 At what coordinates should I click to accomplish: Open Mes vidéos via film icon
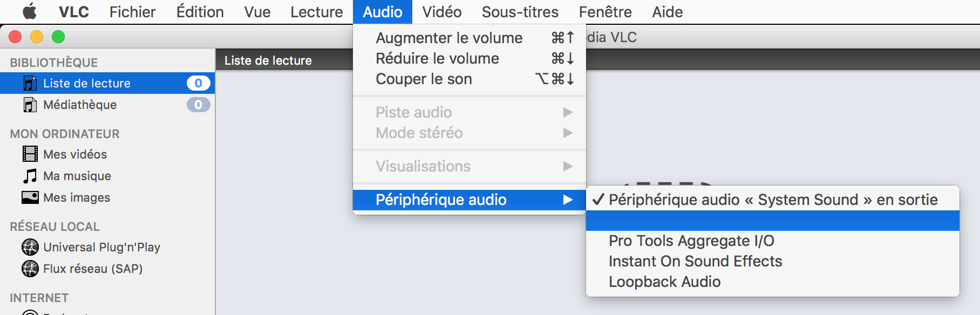[30, 154]
